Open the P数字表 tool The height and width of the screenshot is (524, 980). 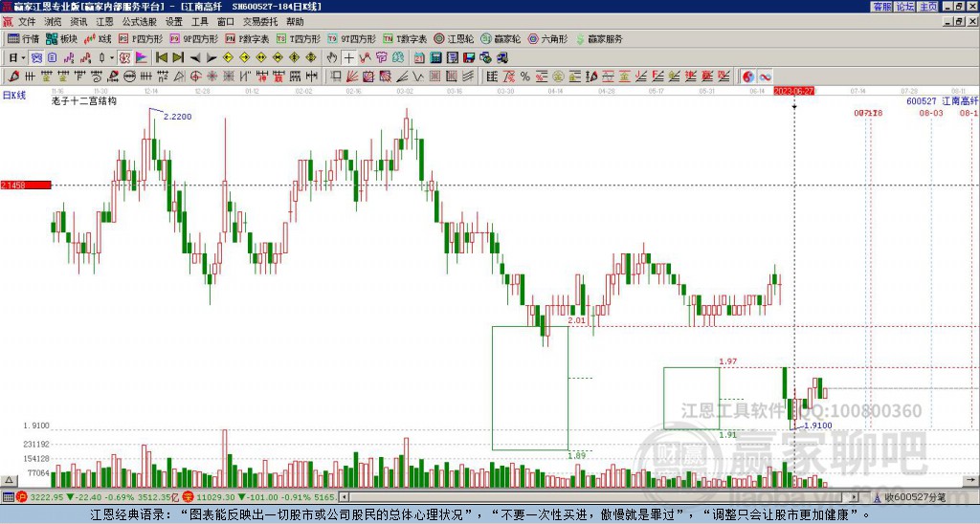[247, 38]
